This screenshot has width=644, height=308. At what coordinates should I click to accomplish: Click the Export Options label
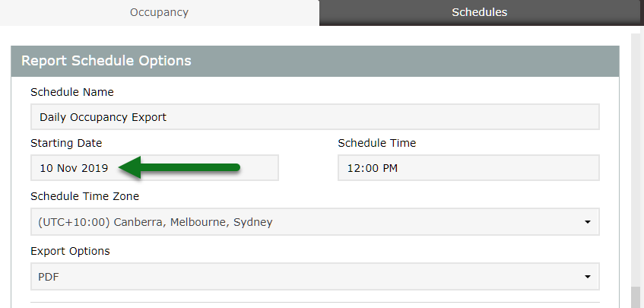[x=70, y=251]
